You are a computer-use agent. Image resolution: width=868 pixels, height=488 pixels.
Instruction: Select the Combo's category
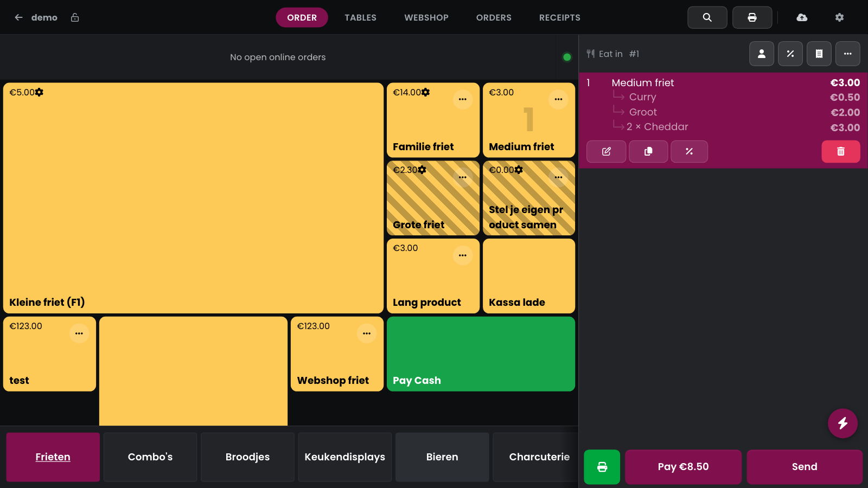pos(150,457)
